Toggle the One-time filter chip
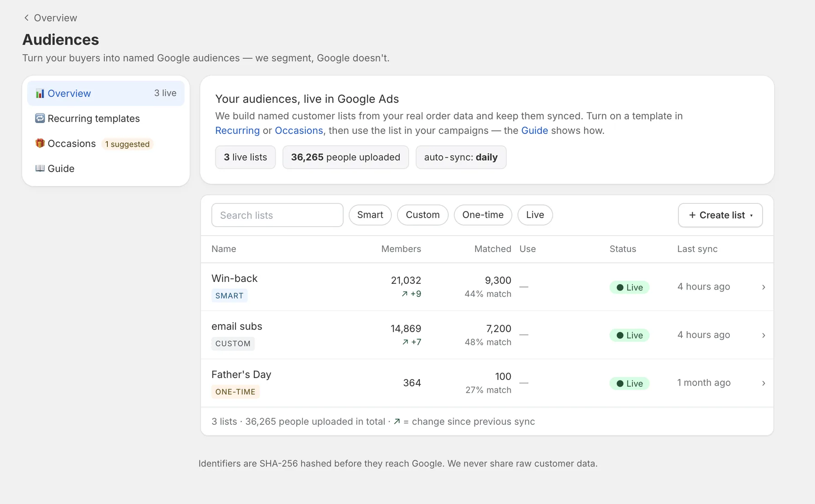The width and height of the screenshot is (815, 504). 483,215
